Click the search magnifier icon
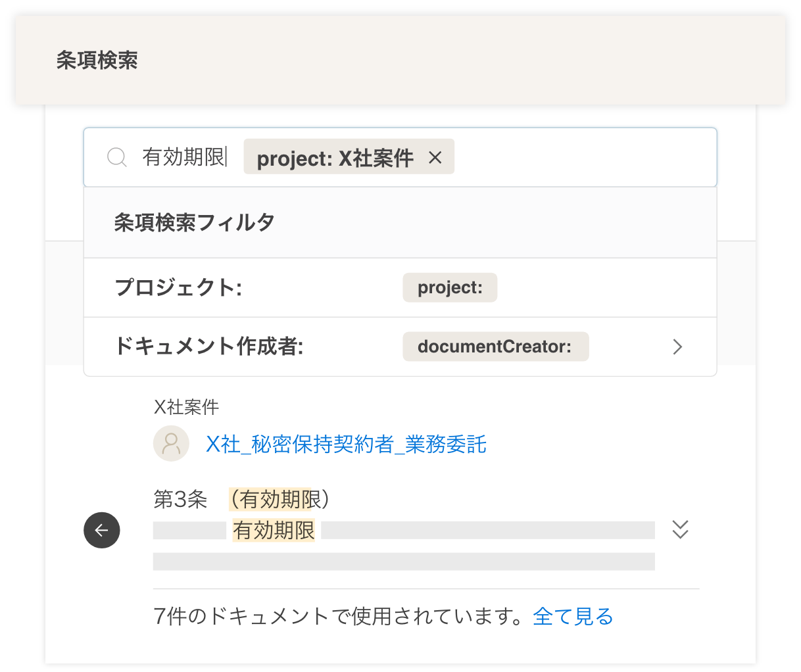Viewport: 801px width, 672px height. 117,157
